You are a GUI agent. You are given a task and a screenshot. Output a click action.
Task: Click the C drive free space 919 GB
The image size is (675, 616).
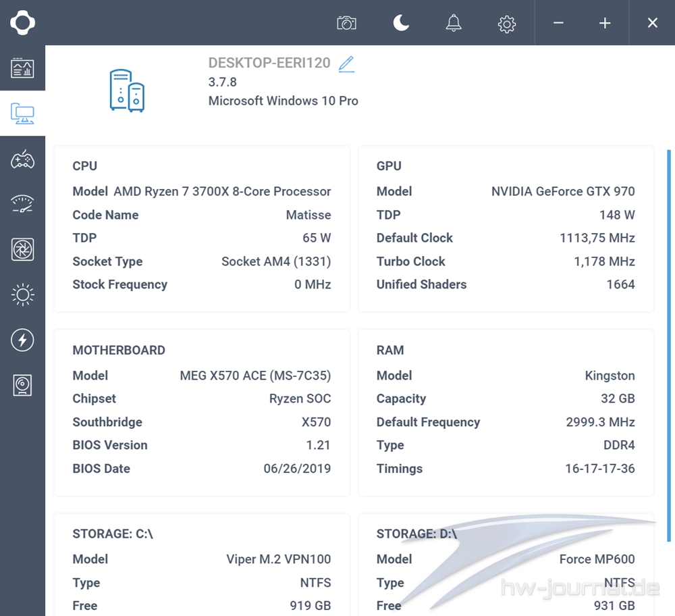310,606
